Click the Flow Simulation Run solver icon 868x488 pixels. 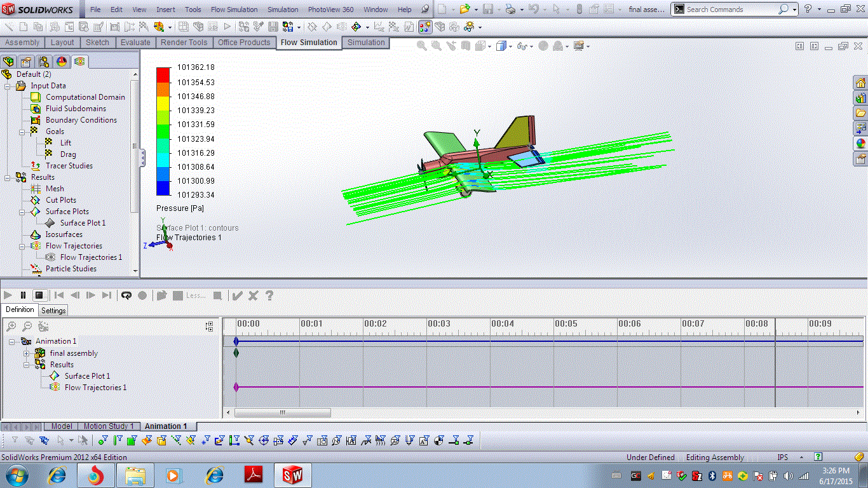(227, 27)
